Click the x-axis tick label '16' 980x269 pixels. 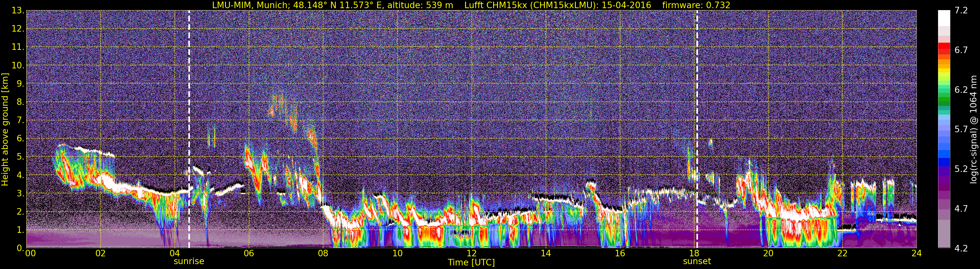click(x=620, y=253)
